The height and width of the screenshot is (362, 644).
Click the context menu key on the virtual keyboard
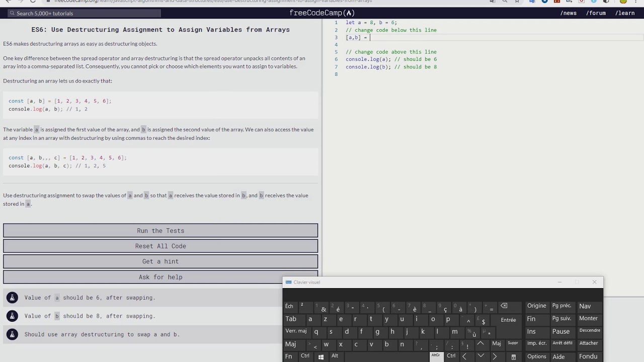pos(513,356)
